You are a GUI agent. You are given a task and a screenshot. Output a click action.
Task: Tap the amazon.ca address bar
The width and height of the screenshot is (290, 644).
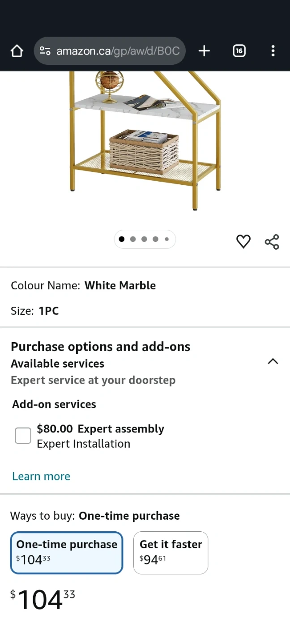coord(117,51)
